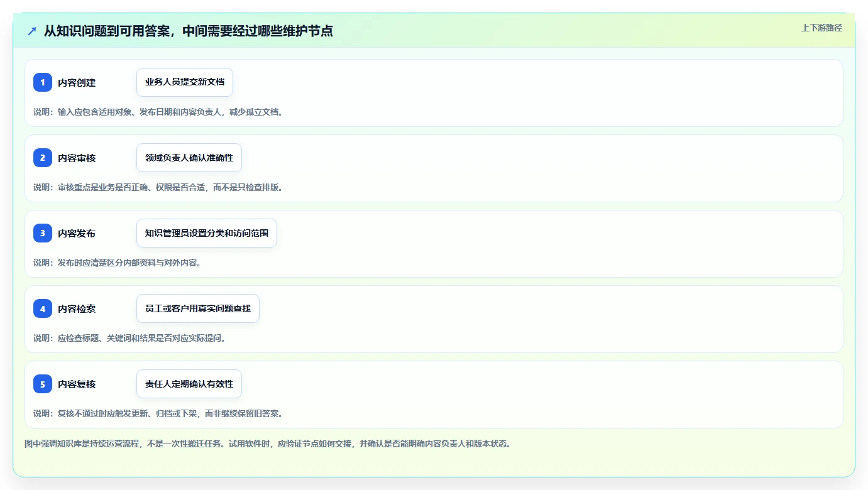Select the 知识管理员设置分类和访问范围 chip
The image size is (868, 490).
pos(207,233)
